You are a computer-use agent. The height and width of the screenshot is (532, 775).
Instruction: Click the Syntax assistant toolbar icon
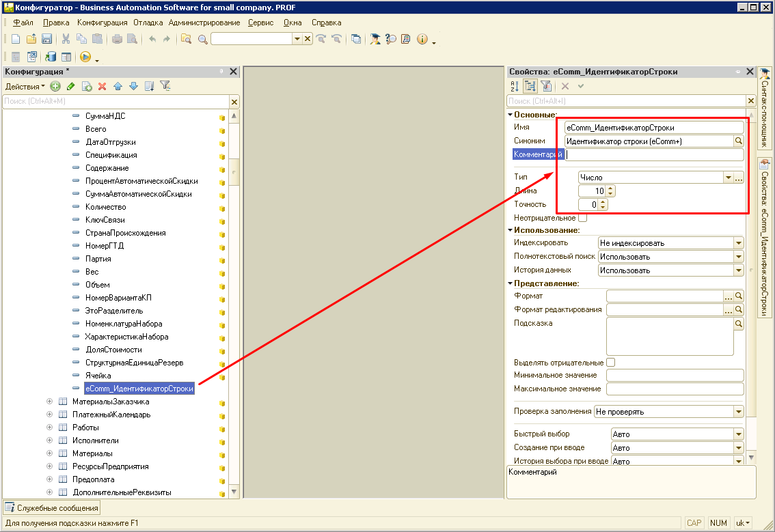(375, 39)
